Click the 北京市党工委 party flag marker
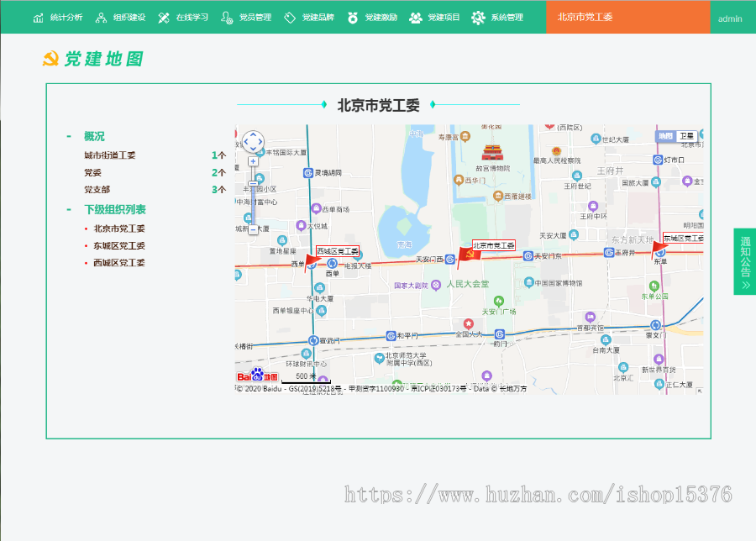 469,257
